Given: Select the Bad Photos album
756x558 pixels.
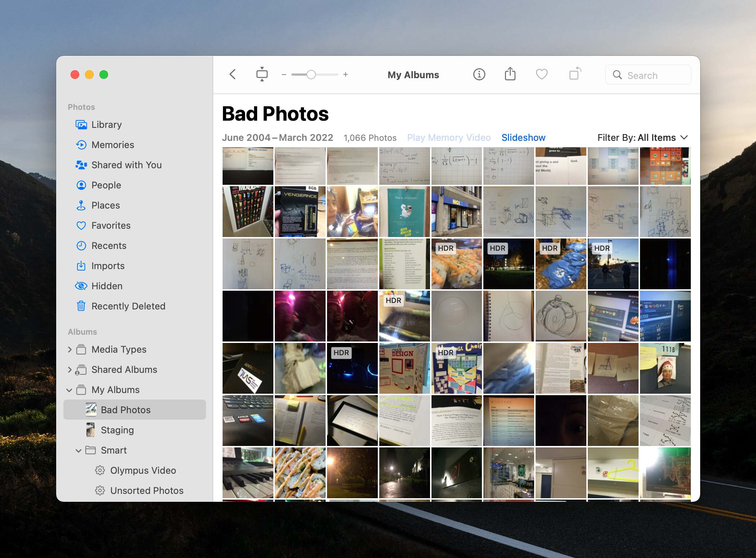Looking at the screenshot, I should [126, 410].
